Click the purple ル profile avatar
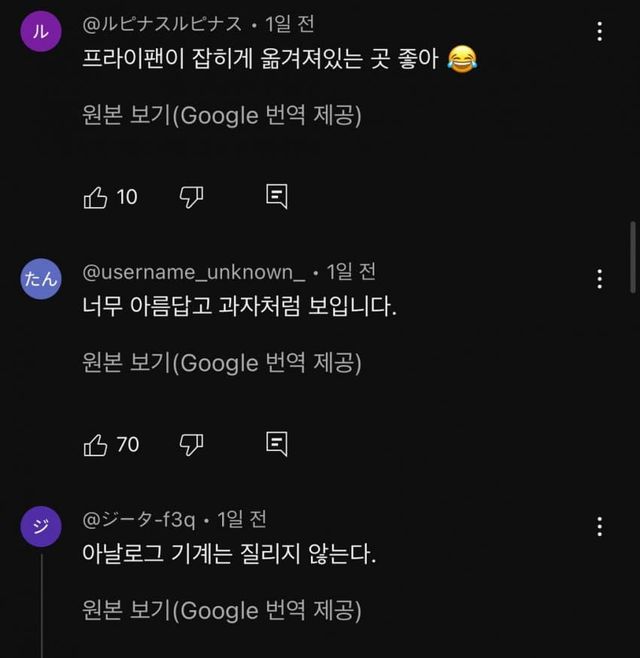 (40, 31)
